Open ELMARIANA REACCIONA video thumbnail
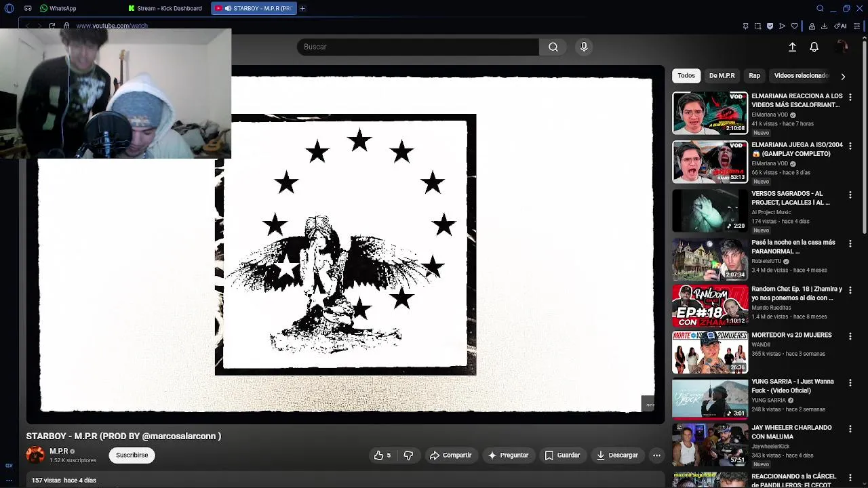Image resolution: width=868 pixels, height=488 pixels. click(x=710, y=113)
